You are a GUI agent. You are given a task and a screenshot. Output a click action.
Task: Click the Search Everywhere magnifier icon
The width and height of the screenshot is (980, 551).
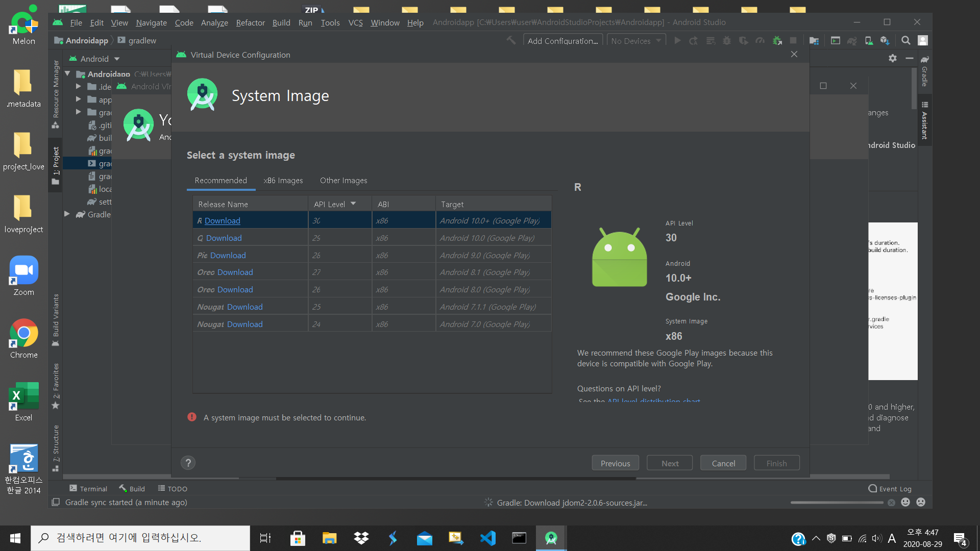[905, 41]
